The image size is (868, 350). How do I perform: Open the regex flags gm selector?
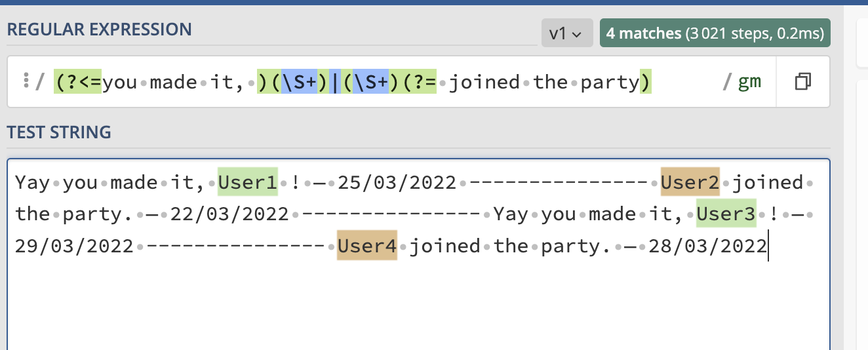click(x=750, y=82)
